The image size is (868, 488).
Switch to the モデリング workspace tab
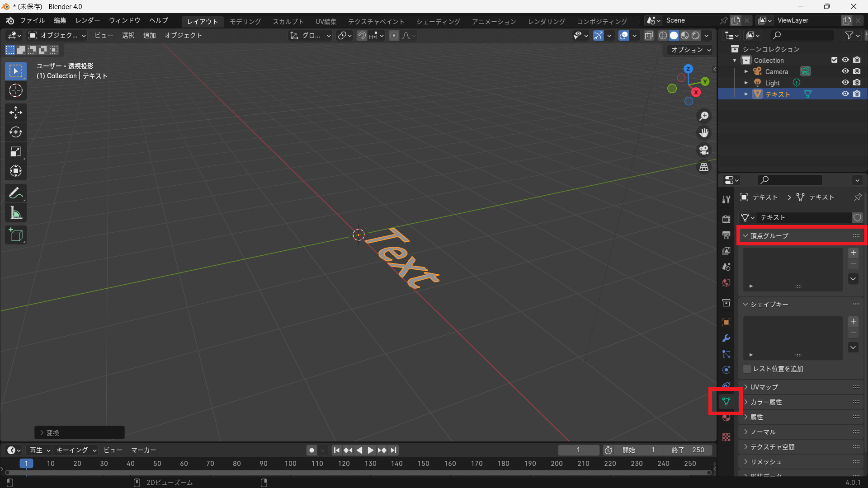coord(245,21)
